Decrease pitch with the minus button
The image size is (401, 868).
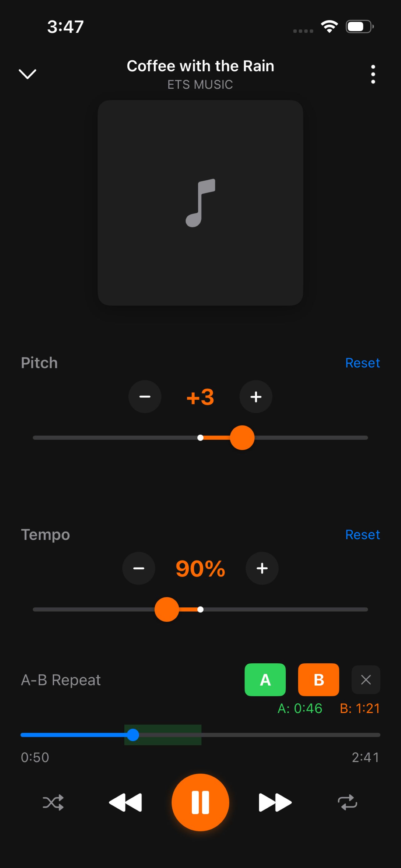click(145, 397)
